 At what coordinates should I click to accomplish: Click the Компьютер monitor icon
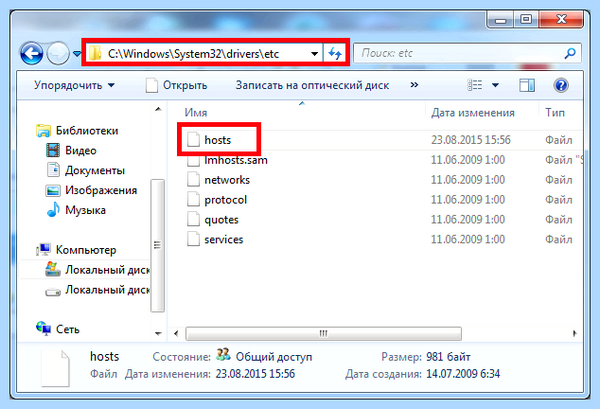coord(43,249)
